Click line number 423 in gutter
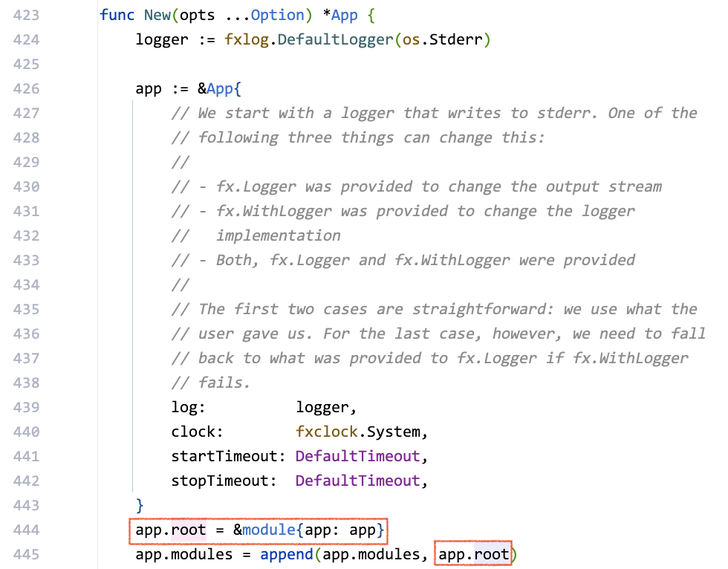 pos(26,16)
